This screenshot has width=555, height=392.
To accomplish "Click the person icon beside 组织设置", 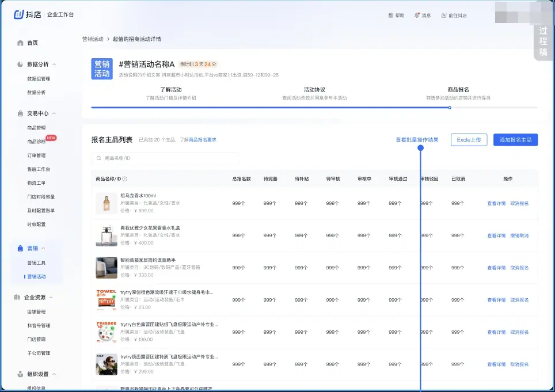I will tap(20, 374).
